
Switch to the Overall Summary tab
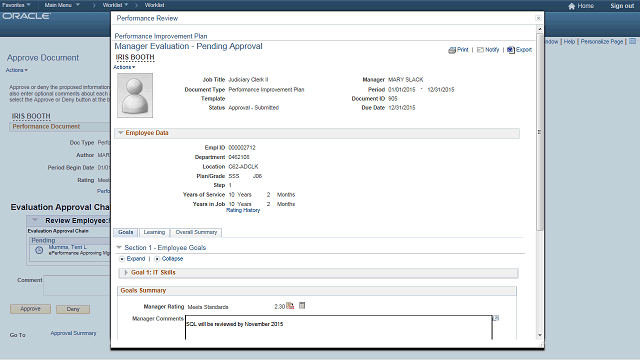196,232
